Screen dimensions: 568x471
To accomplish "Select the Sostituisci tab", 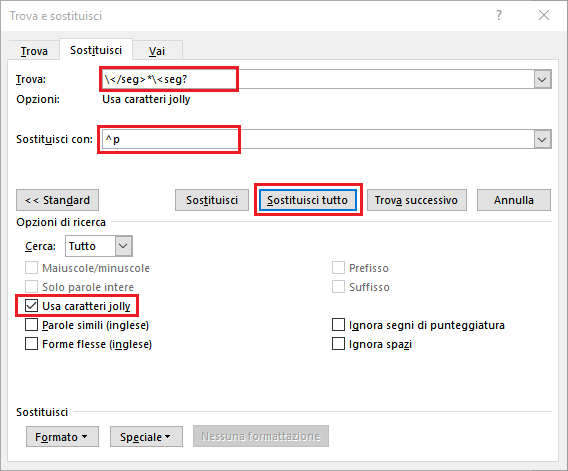I will click(x=96, y=50).
